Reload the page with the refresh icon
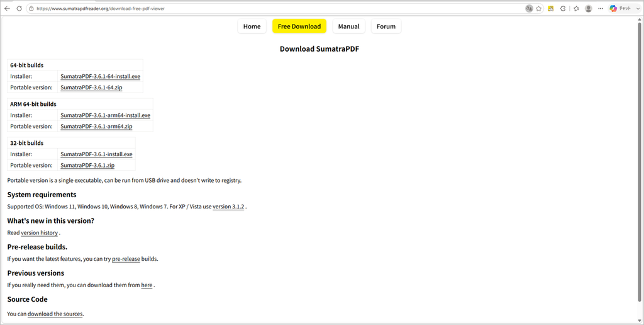Screen dimensions: 644x325 19,8
